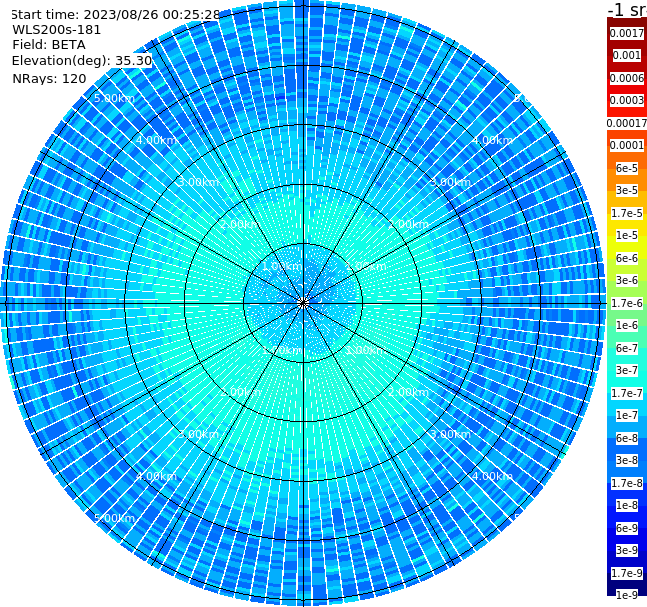Click the 1.7e-7 colorbar label
Image resolution: width=647 pixels, height=607 pixels.
[627, 393]
